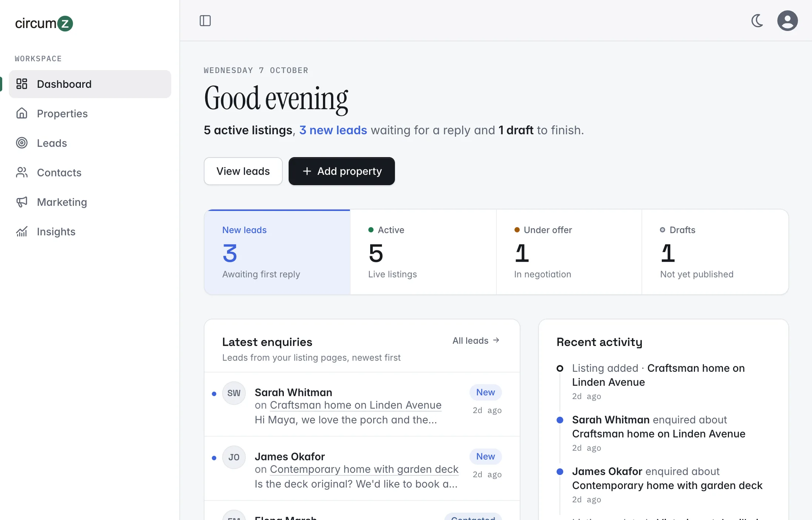The height and width of the screenshot is (520, 812).
Task: Click 'Hi Maya, we love the porch' preview
Action: pyautogui.click(x=346, y=420)
